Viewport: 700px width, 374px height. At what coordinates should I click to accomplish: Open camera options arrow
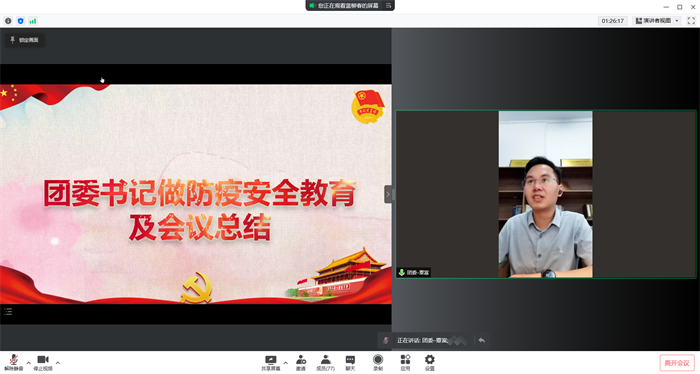click(58, 363)
